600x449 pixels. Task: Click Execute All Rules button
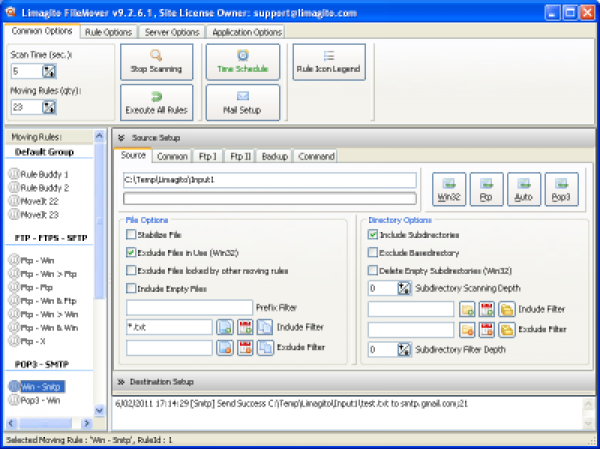pyautogui.click(x=157, y=103)
